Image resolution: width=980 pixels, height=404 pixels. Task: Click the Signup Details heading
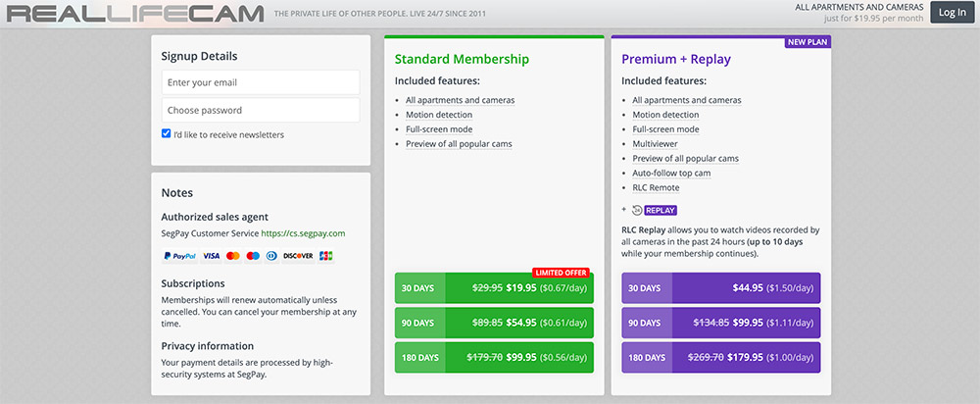coord(199,56)
